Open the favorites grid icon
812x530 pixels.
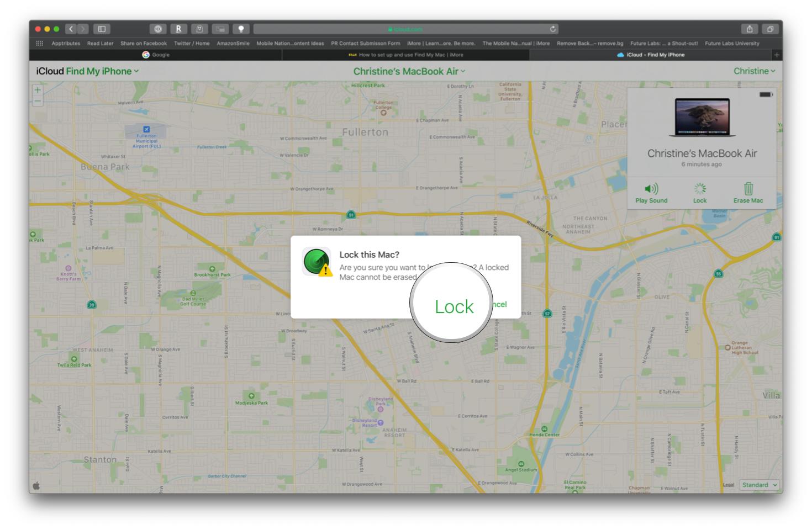pos(39,43)
